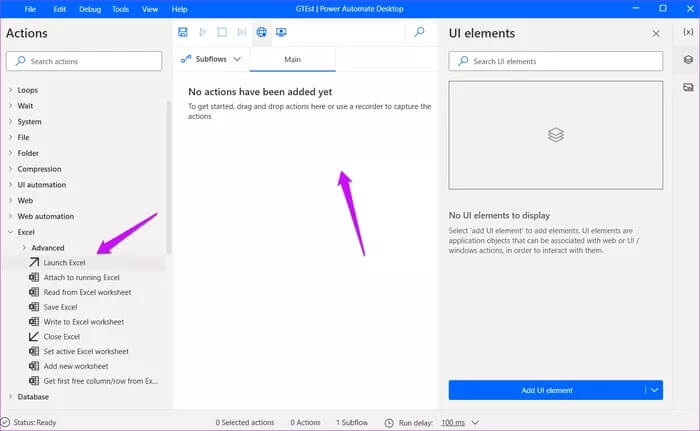Stop the flow with the stop icon
Viewport: 700px width, 431px height.
[x=222, y=32]
